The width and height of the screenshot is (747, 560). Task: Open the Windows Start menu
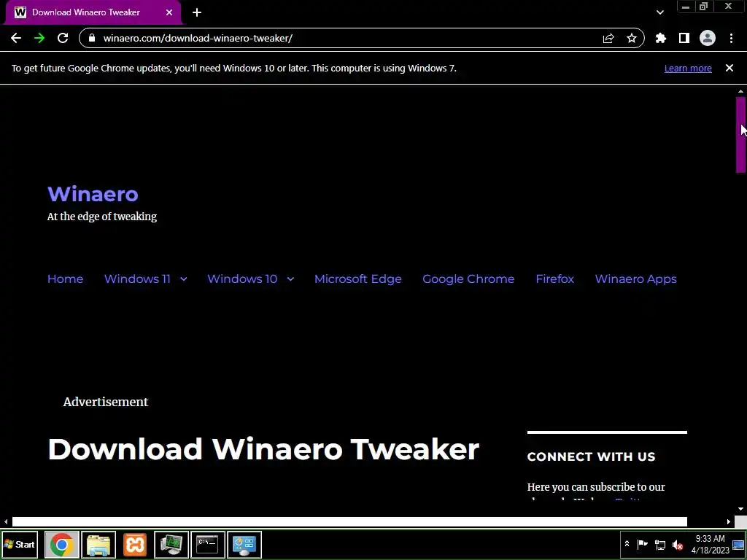(20, 544)
